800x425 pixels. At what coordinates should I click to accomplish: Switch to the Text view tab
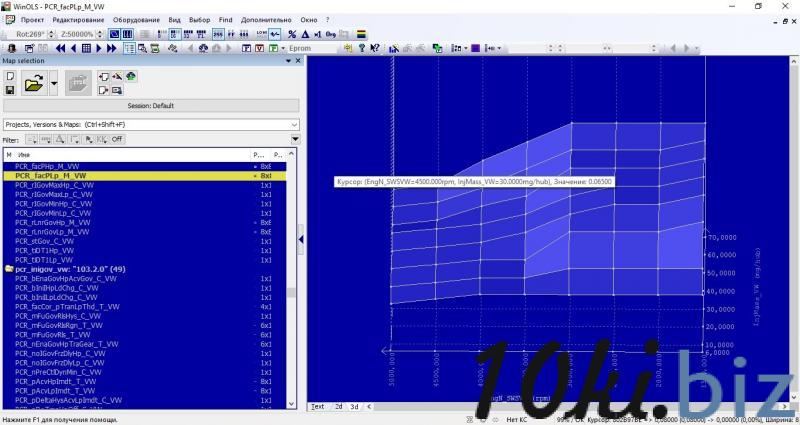click(318, 406)
